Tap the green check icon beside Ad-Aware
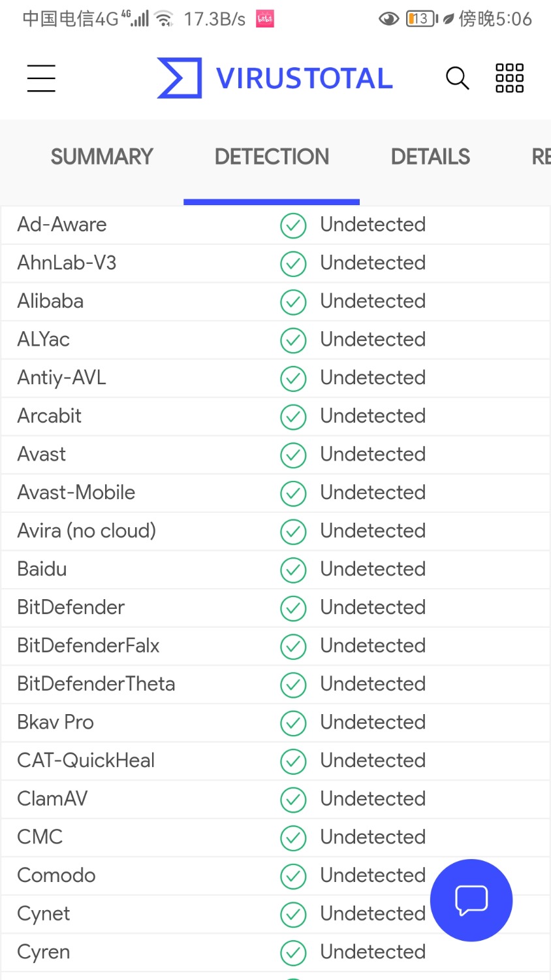Image resolution: width=551 pixels, height=980 pixels. coord(293,225)
